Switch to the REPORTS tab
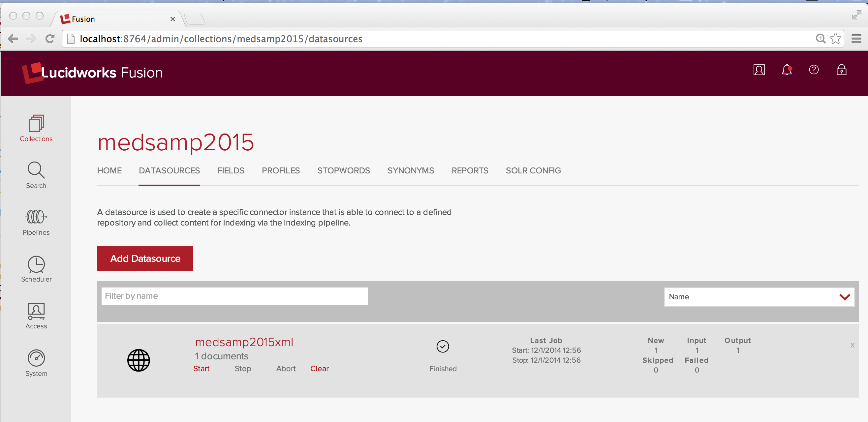 tap(470, 170)
